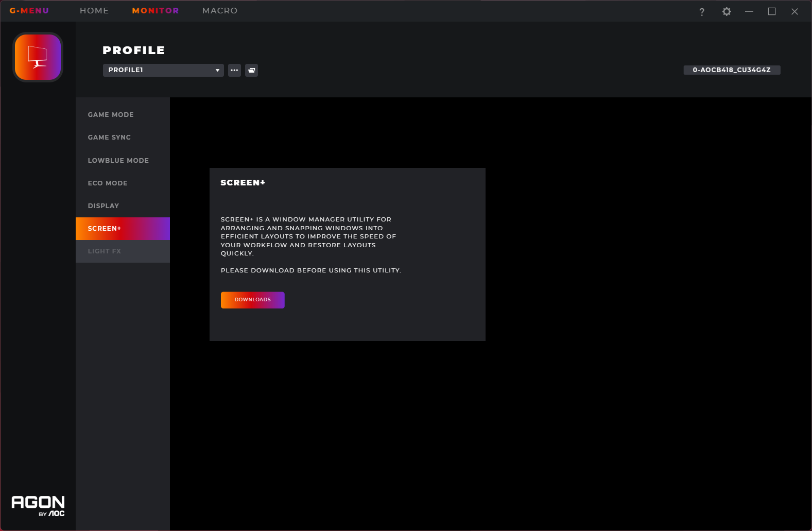
Task: Open the help question mark icon
Action: [x=702, y=12]
